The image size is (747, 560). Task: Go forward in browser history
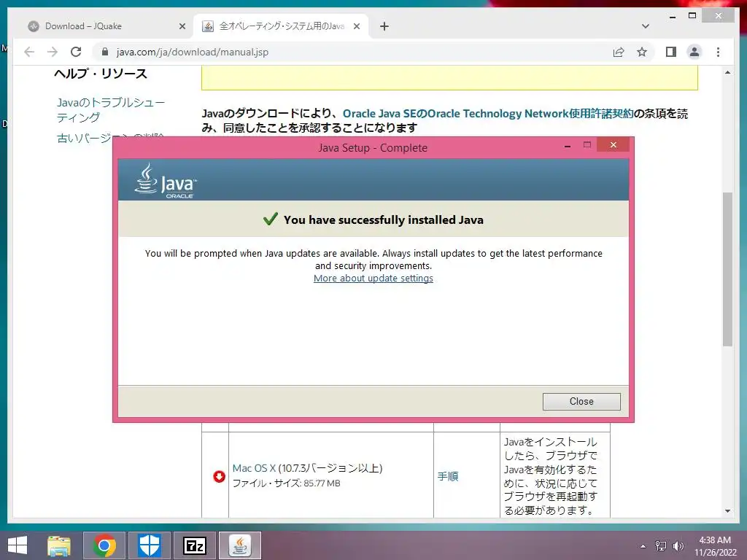(x=53, y=52)
